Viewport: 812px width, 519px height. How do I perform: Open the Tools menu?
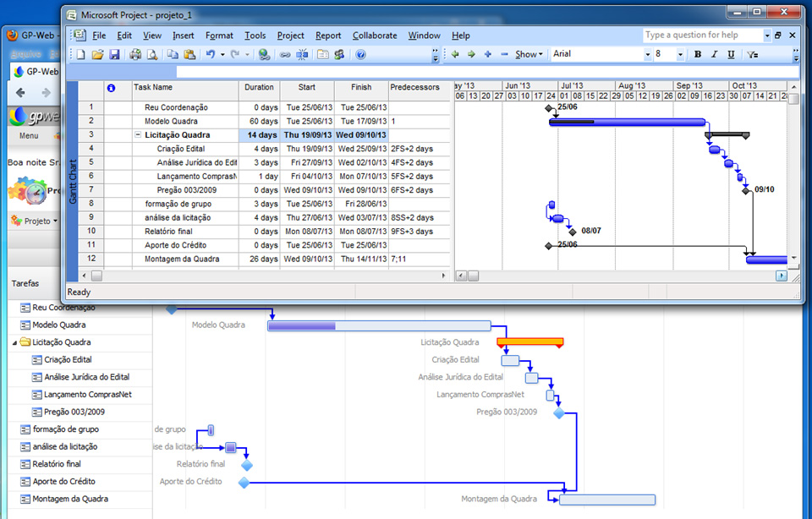click(x=255, y=36)
